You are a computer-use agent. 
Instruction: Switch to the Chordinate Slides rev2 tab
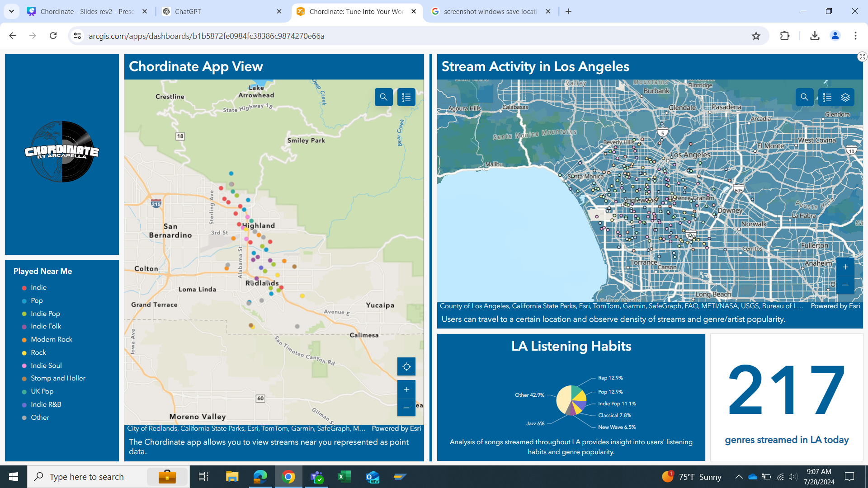pos(87,11)
